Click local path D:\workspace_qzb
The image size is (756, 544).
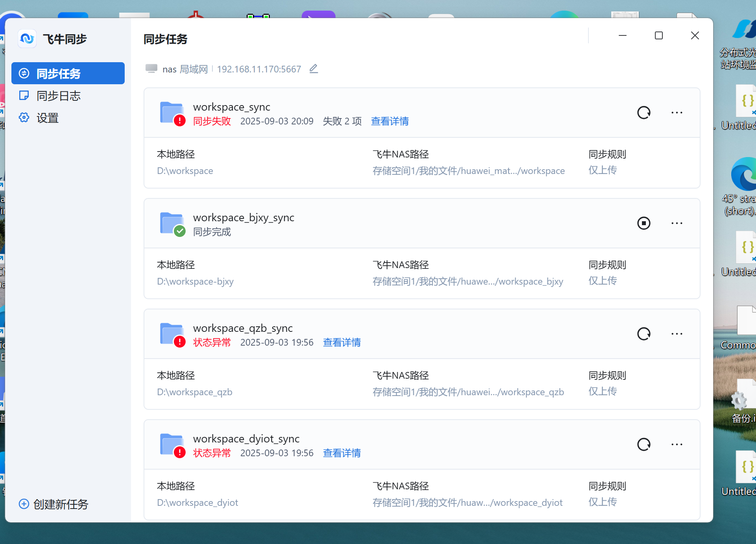click(194, 392)
